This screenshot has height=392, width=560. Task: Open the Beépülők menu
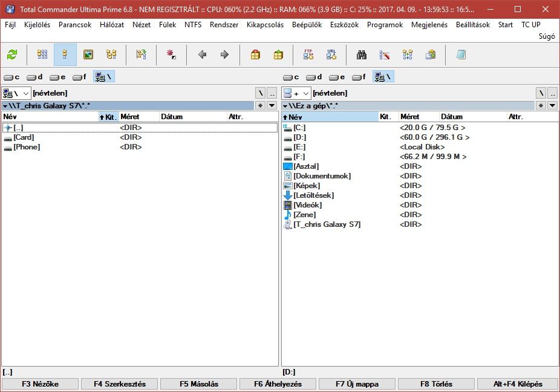tap(307, 25)
